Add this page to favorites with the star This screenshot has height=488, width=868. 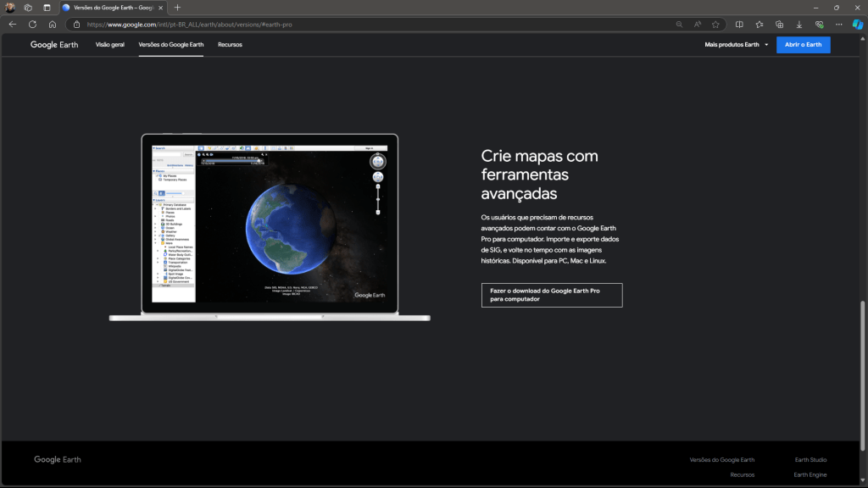[x=715, y=25]
